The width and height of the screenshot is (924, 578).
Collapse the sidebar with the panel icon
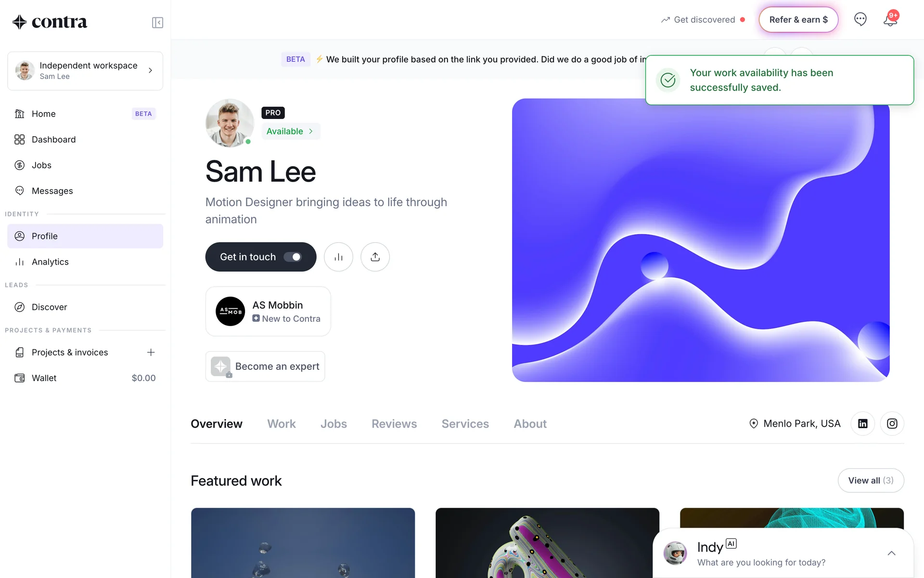coord(157,23)
